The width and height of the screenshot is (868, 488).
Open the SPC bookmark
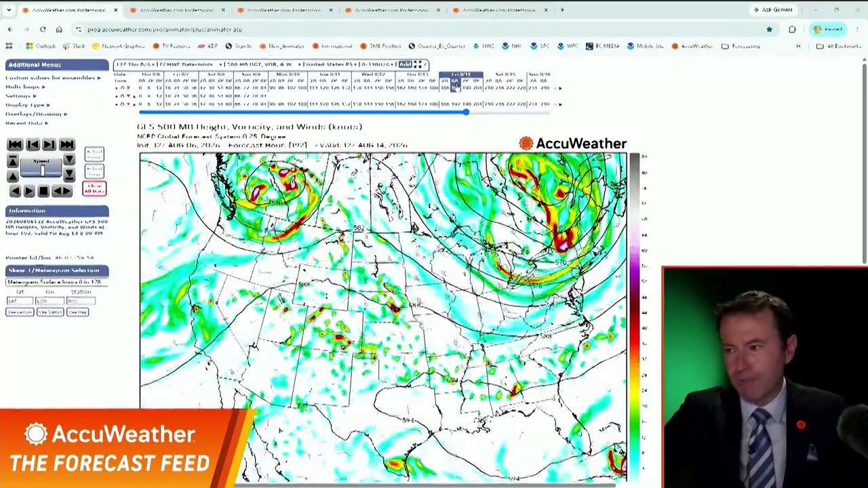click(539, 46)
